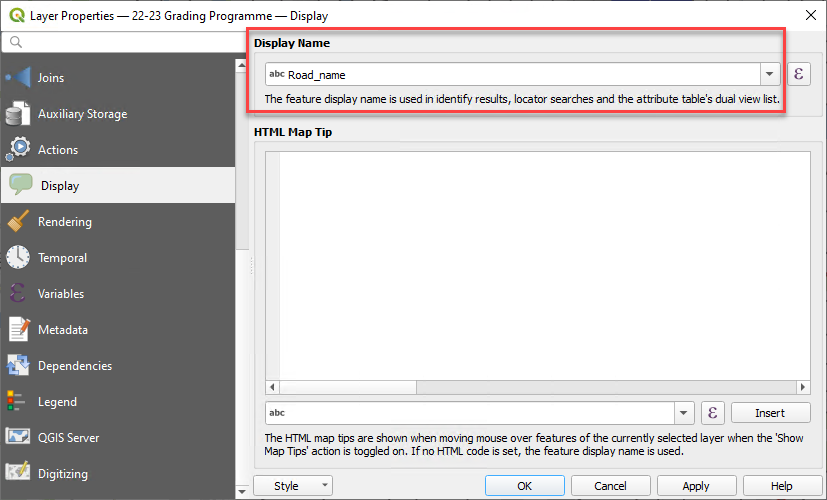Select the Auxiliary Storage section
The image size is (827, 500).
tap(82, 114)
